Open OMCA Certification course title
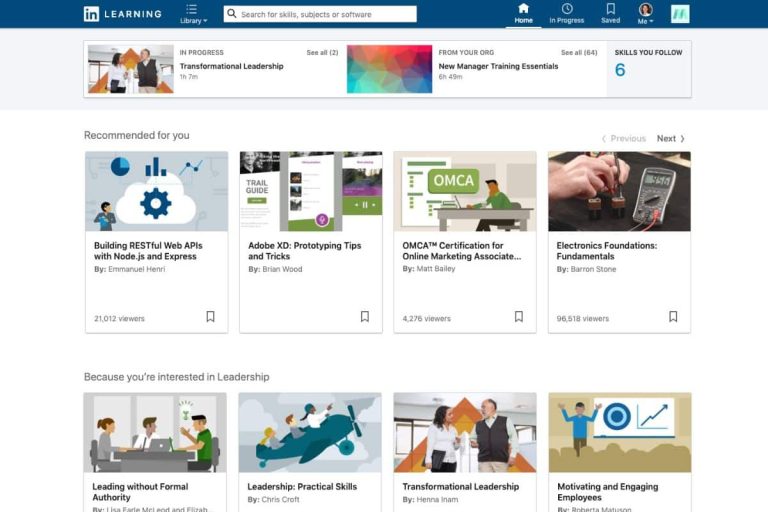The width and height of the screenshot is (768, 512). 461,251
